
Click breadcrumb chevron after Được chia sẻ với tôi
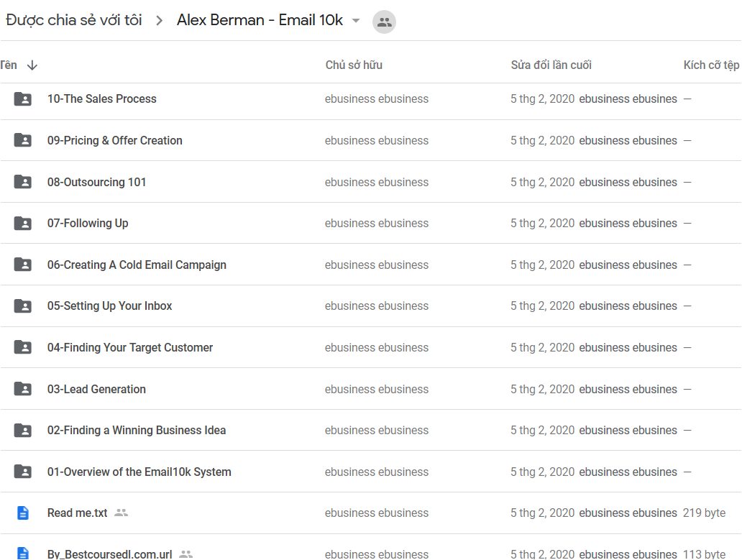click(x=159, y=21)
